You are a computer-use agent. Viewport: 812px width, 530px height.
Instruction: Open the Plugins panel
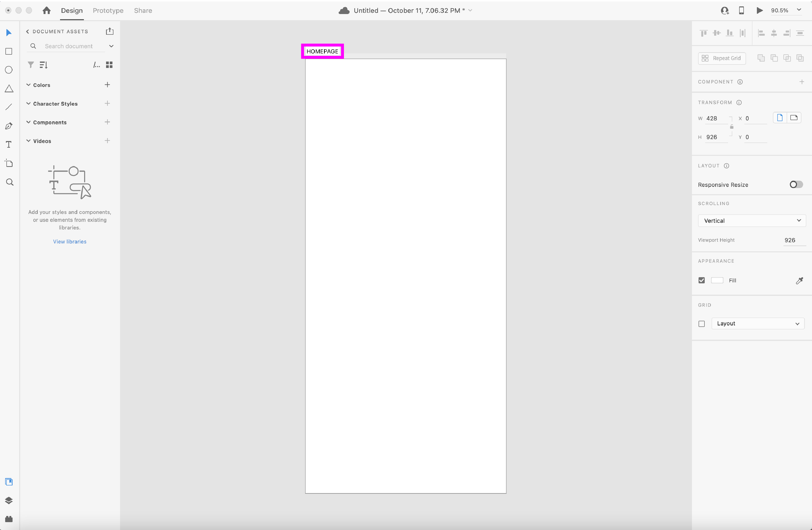coord(9,519)
